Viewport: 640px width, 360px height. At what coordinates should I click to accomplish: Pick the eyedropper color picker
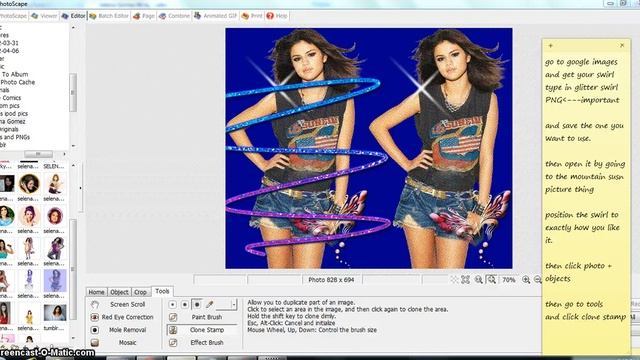click(x=209, y=304)
